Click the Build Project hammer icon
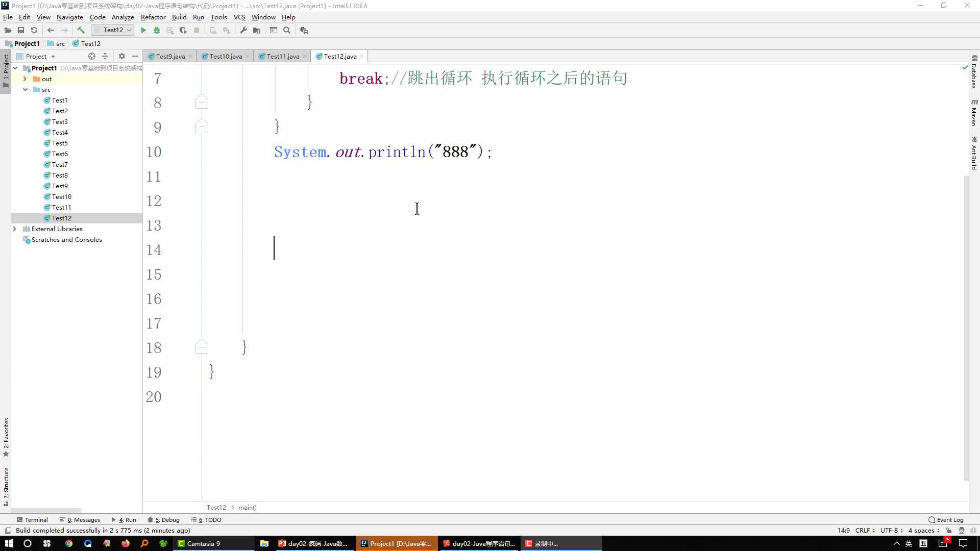980x551 pixels. (x=82, y=30)
